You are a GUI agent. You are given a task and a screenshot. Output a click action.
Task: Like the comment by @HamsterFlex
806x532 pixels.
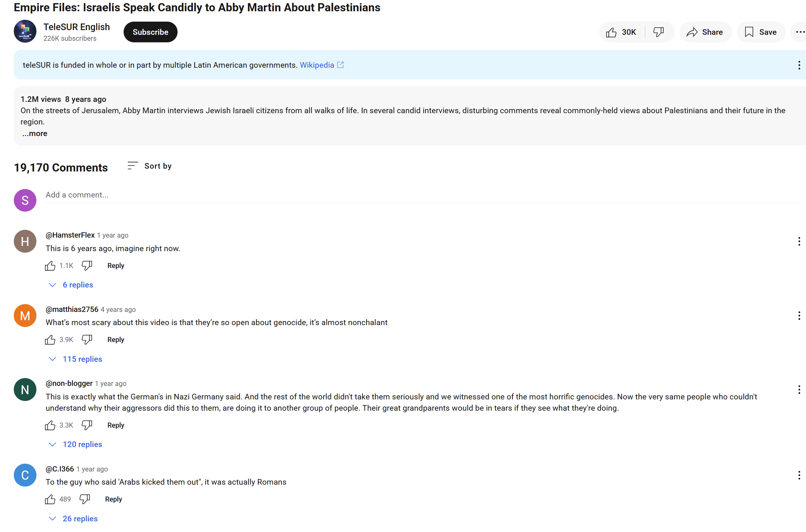(x=50, y=266)
